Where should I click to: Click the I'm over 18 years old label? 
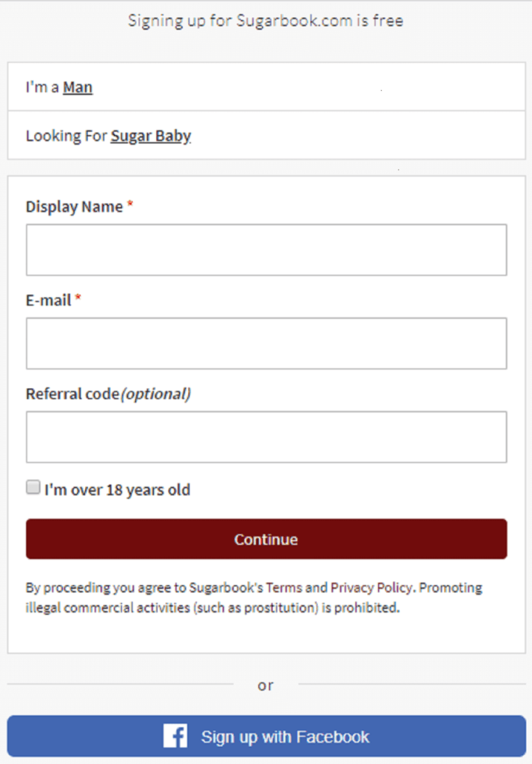118,489
